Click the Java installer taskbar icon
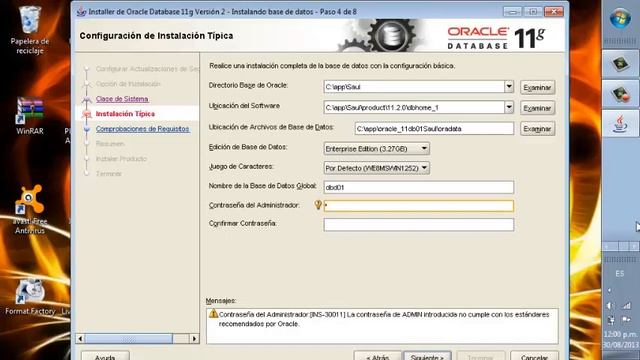This screenshot has height=360, width=640. coord(620,123)
